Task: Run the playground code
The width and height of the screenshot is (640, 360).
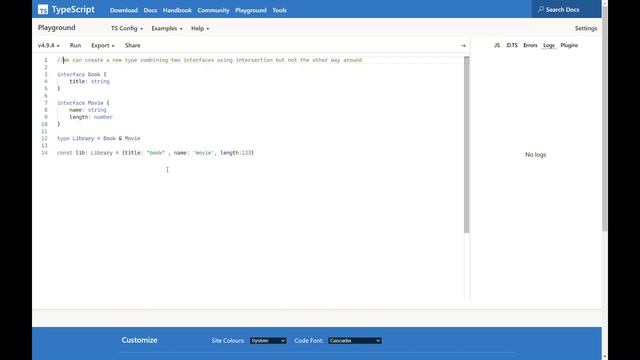Action: pyautogui.click(x=76, y=45)
